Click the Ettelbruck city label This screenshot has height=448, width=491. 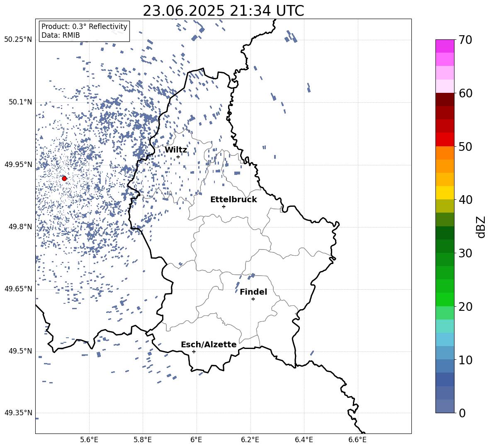pos(233,200)
